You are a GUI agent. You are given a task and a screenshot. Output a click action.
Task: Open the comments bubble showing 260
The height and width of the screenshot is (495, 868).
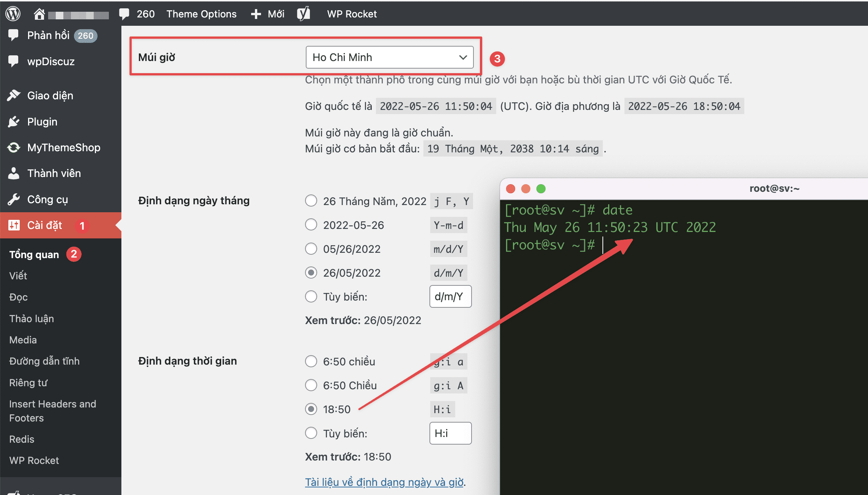click(x=137, y=13)
